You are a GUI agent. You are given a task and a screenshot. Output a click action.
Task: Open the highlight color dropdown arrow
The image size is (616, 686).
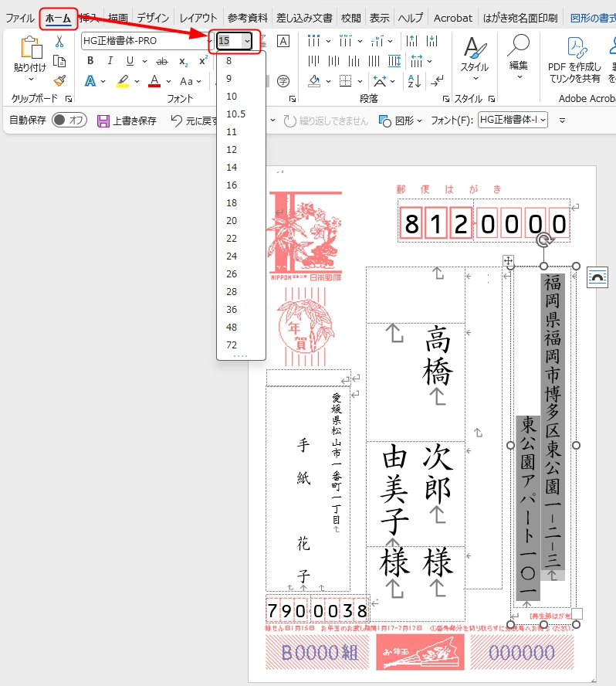coord(137,81)
